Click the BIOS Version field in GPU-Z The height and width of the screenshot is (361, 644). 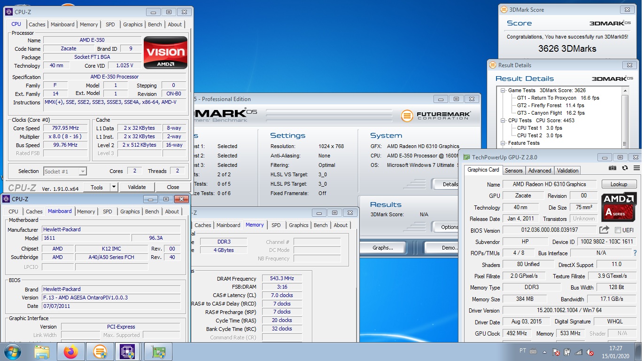point(549,230)
